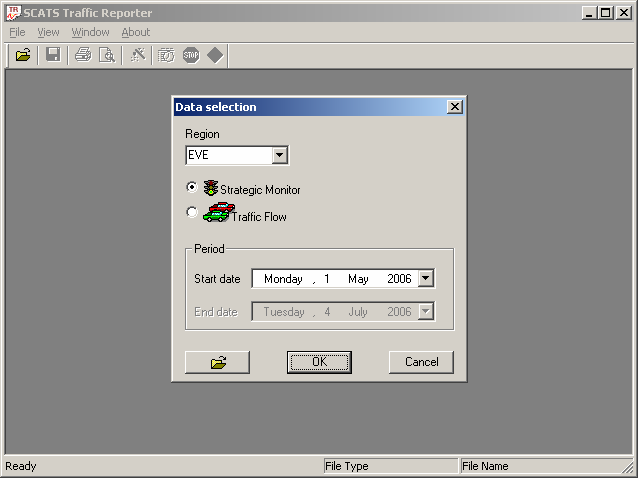Image resolution: width=638 pixels, height=478 pixels.
Task: Click the Open folder toolbar icon
Action: [x=23, y=55]
